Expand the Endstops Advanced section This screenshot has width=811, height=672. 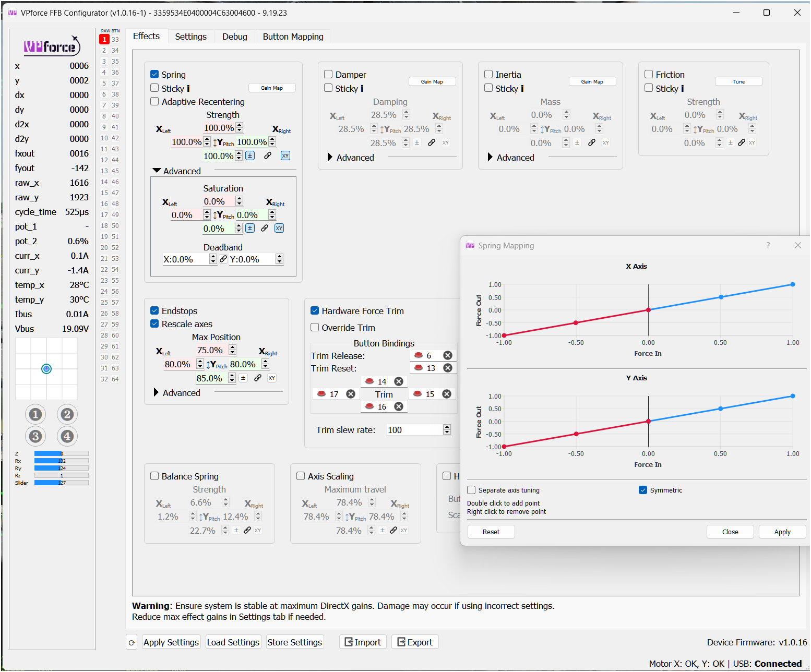tap(156, 392)
